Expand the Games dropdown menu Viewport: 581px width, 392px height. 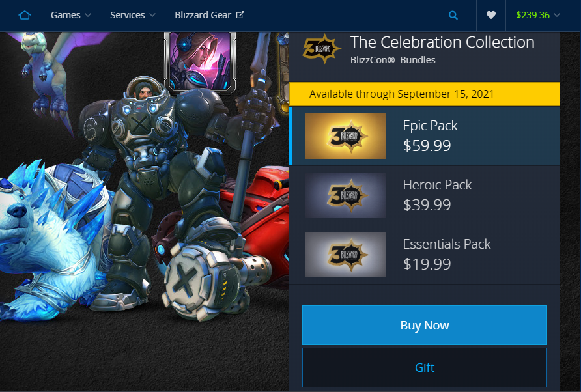tap(71, 15)
